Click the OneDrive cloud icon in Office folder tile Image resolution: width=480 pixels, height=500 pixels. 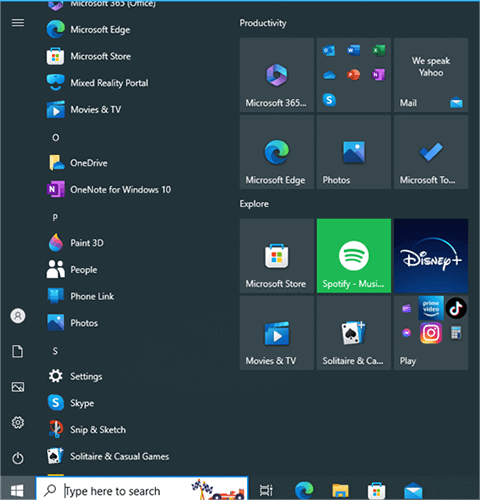329,75
